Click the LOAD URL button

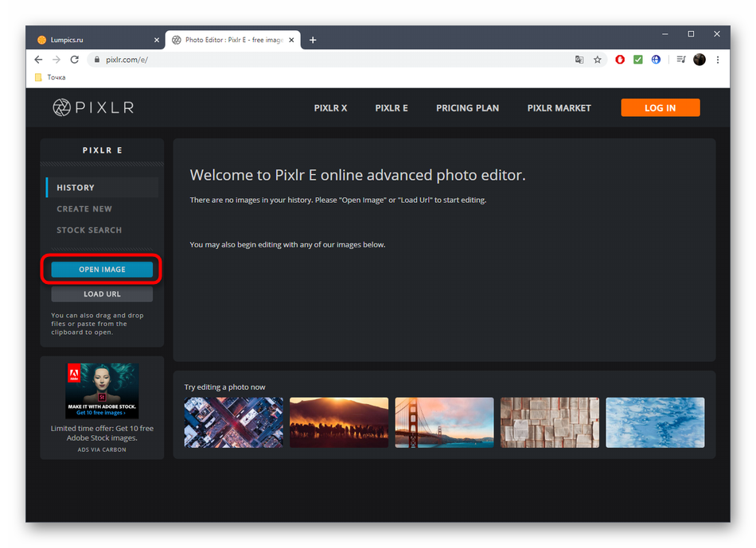[x=102, y=294]
